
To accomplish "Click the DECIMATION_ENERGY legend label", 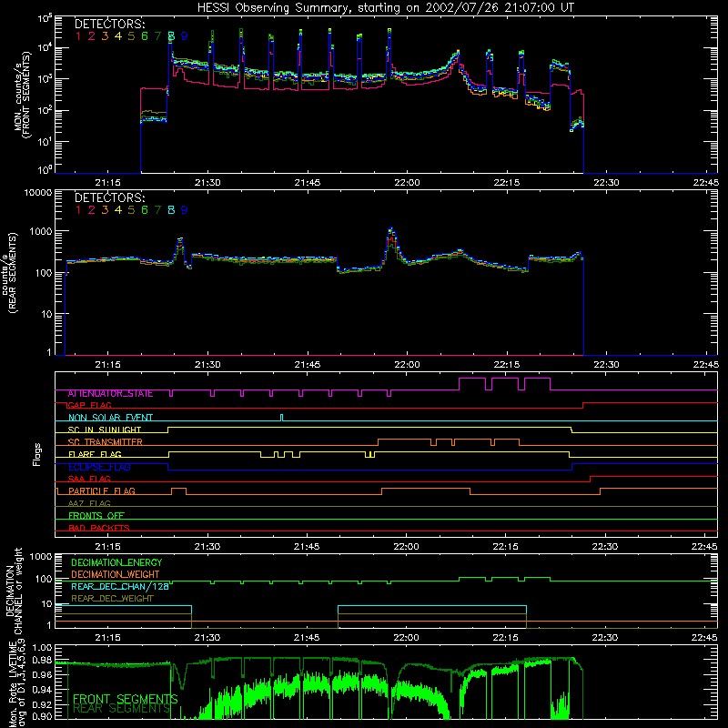I will point(116,562).
